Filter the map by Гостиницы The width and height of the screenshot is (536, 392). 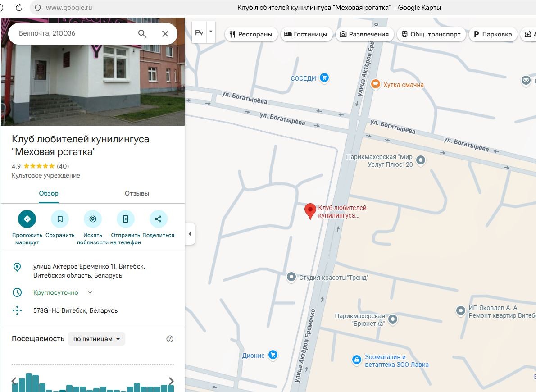307,34
